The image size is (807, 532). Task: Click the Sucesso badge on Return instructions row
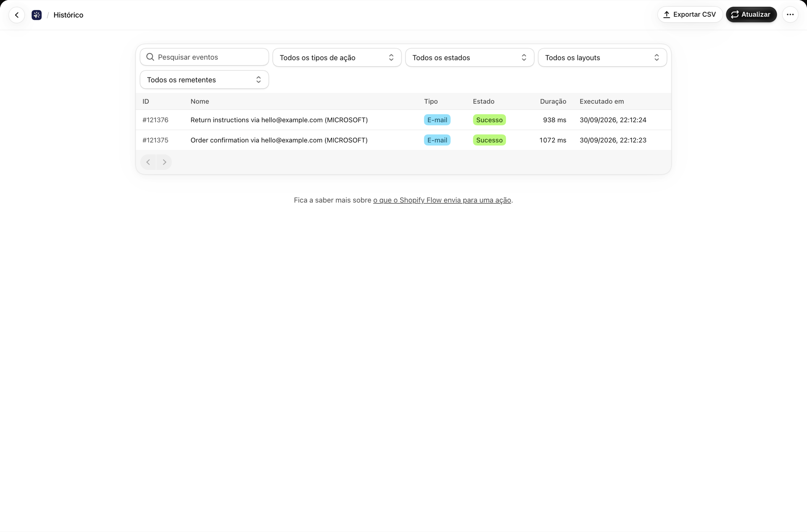coord(489,120)
